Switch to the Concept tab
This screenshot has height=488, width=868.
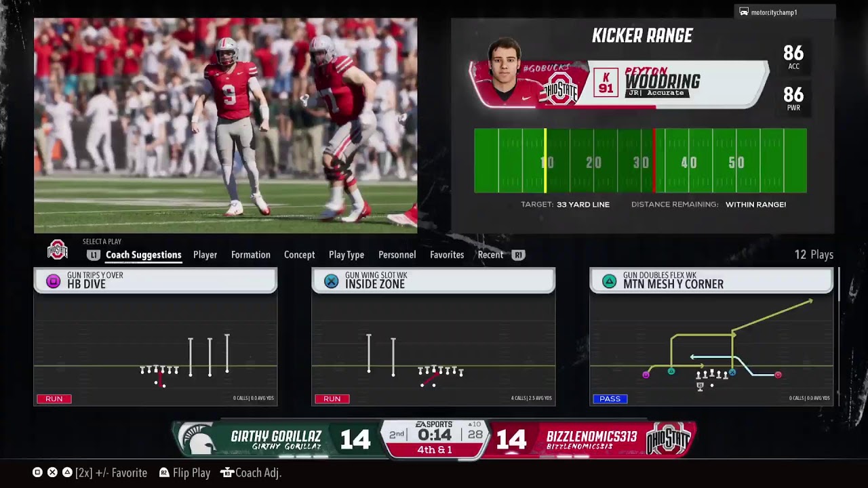coord(299,255)
